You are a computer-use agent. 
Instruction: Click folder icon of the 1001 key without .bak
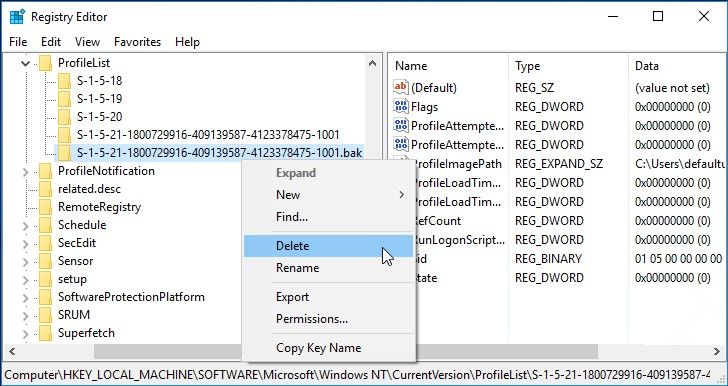coord(65,135)
